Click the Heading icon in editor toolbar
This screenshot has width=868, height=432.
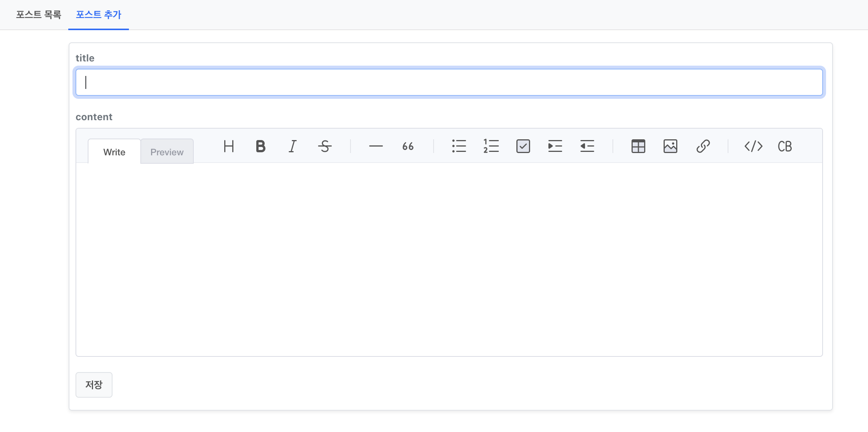click(229, 146)
